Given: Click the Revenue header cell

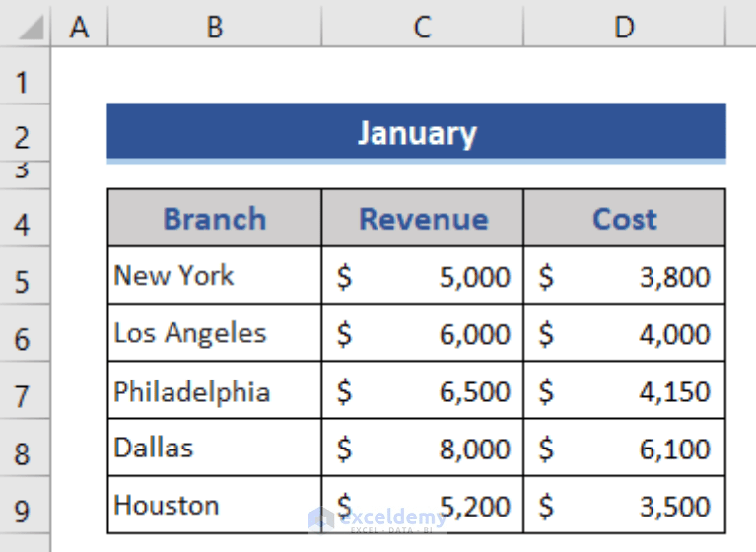Looking at the screenshot, I should point(423,218).
